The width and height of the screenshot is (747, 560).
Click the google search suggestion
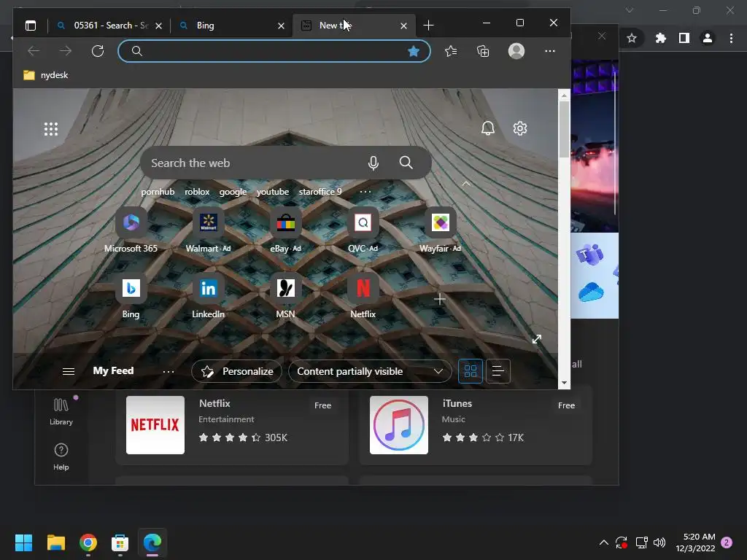[x=233, y=192]
